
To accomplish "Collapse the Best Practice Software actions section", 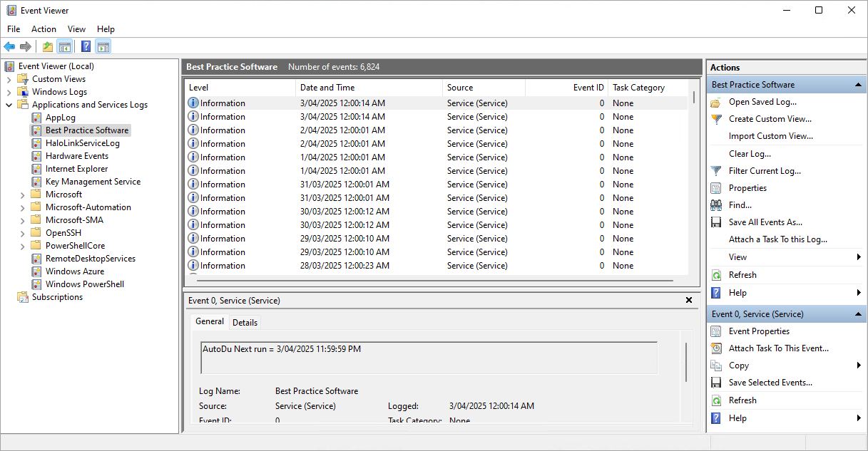I will coord(859,85).
